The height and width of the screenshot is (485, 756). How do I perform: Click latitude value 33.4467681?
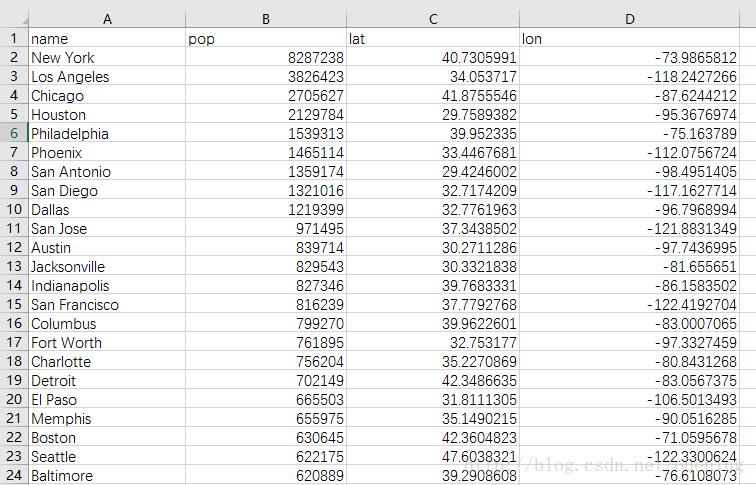click(433, 152)
